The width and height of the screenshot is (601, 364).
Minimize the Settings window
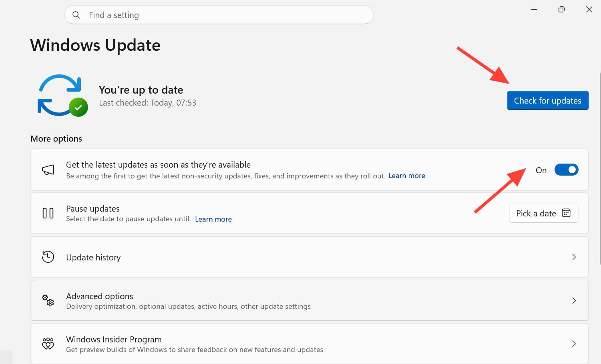pyautogui.click(x=534, y=9)
